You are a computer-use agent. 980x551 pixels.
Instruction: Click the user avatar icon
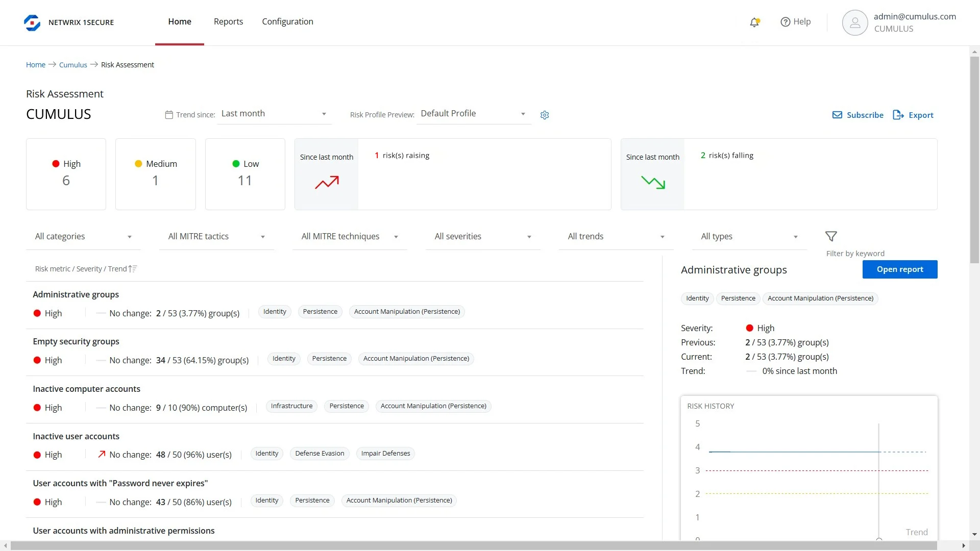(855, 22)
